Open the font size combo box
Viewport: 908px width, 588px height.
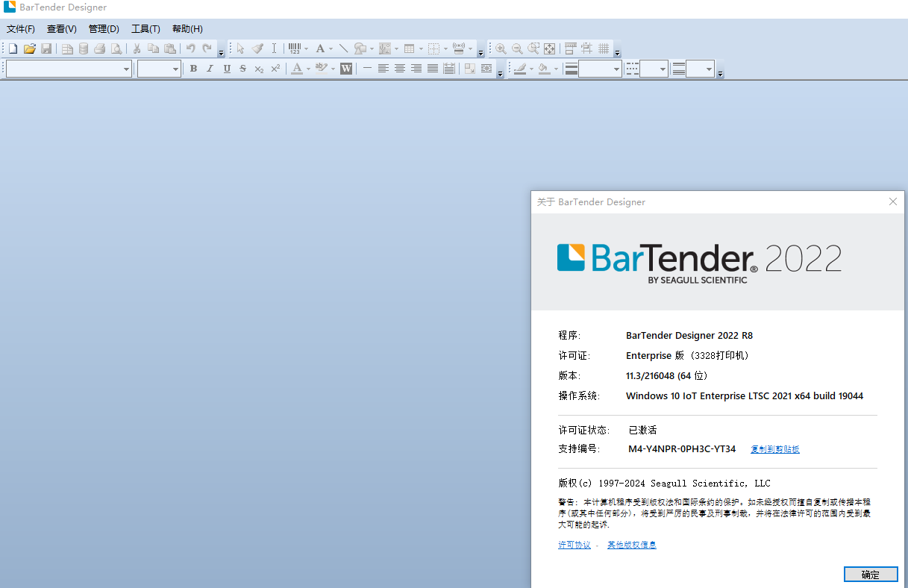pyautogui.click(x=159, y=69)
